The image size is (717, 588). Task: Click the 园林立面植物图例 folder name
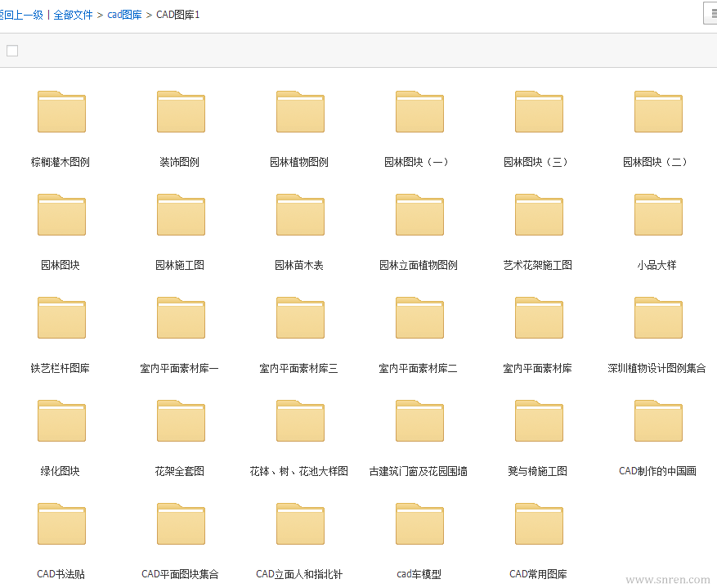click(x=419, y=265)
